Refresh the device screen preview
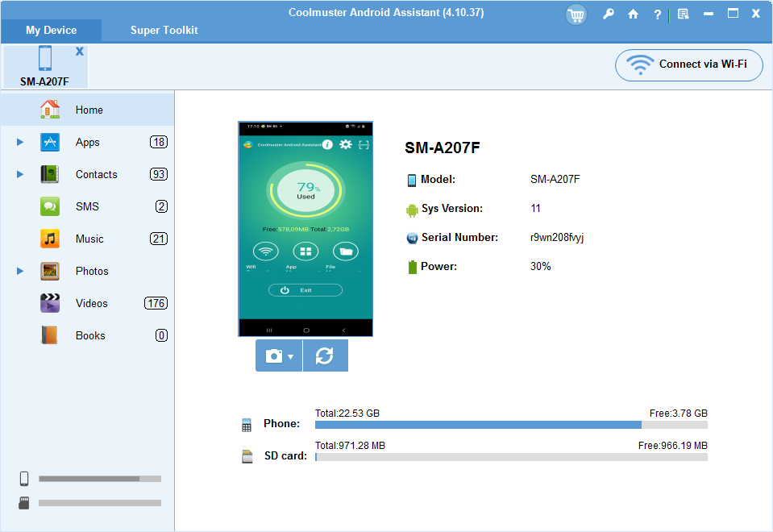The width and height of the screenshot is (773, 532). [x=325, y=355]
